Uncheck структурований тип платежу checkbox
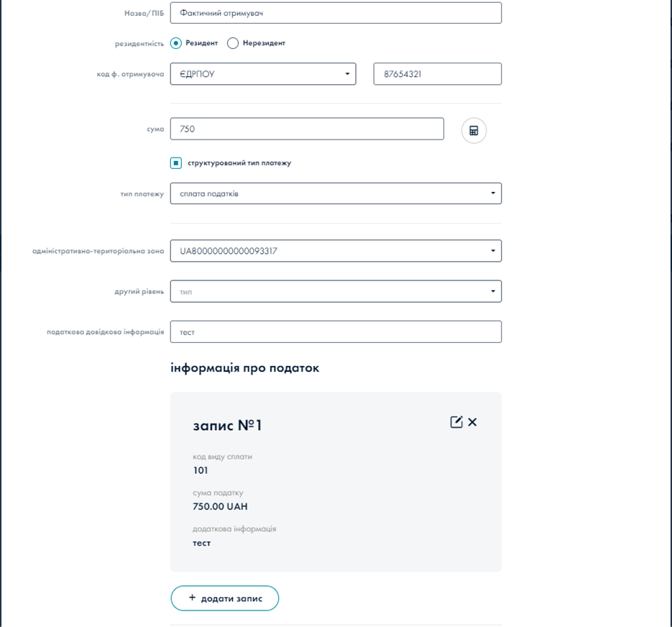The height and width of the screenshot is (627, 672). point(176,163)
